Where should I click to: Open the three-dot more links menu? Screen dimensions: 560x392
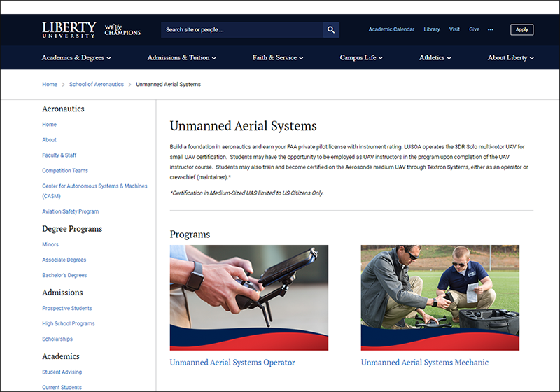[x=491, y=29]
